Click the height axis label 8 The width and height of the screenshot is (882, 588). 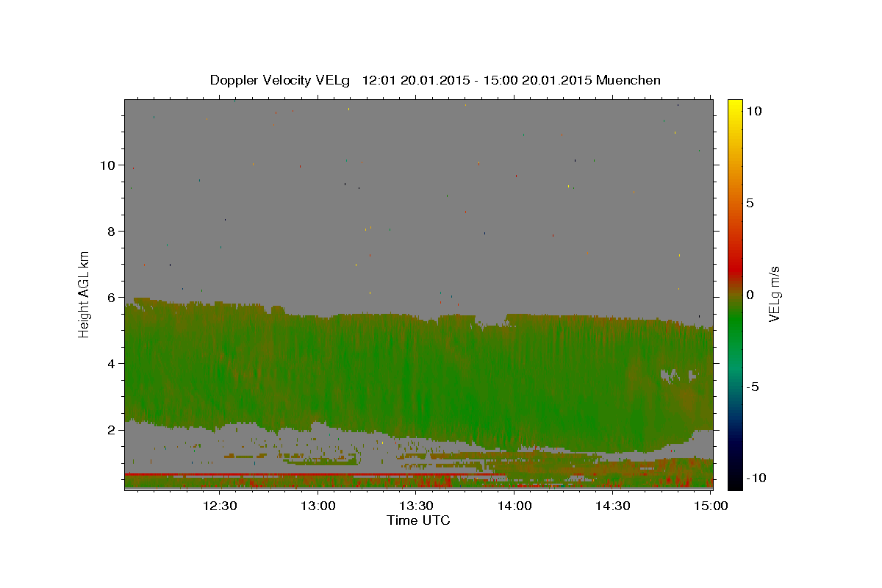[x=112, y=232]
